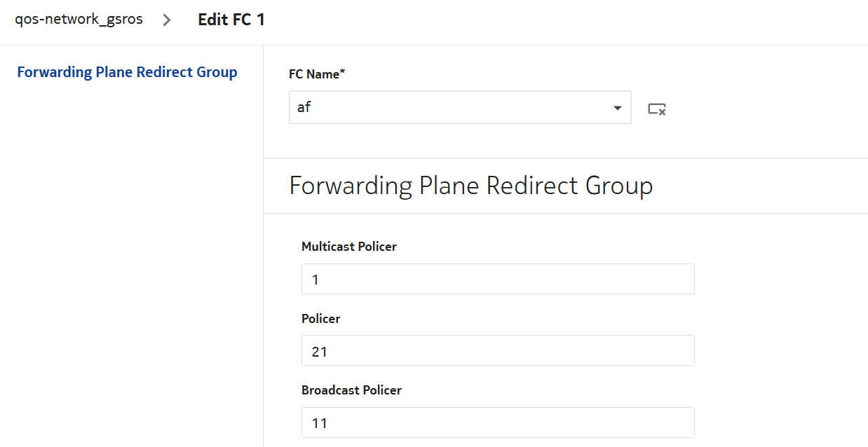
Task: Select Forwarding Plane Redirect Group in sidebar
Action: click(127, 72)
